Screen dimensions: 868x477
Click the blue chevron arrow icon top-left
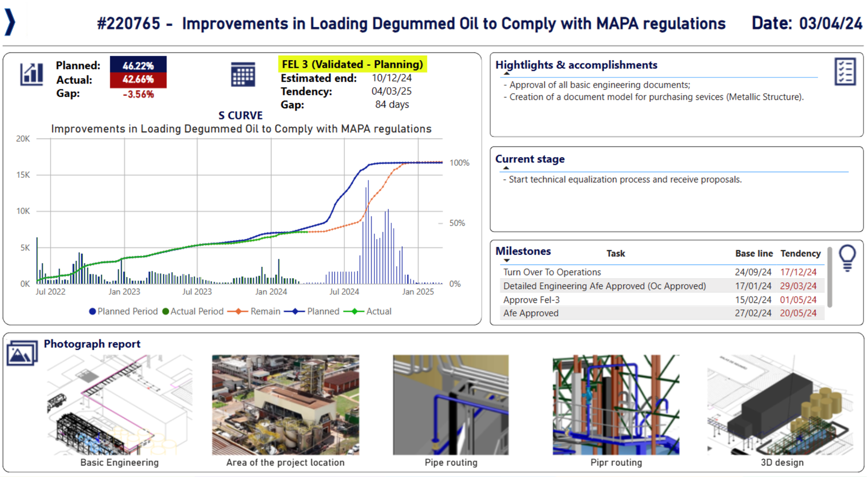(10, 23)
